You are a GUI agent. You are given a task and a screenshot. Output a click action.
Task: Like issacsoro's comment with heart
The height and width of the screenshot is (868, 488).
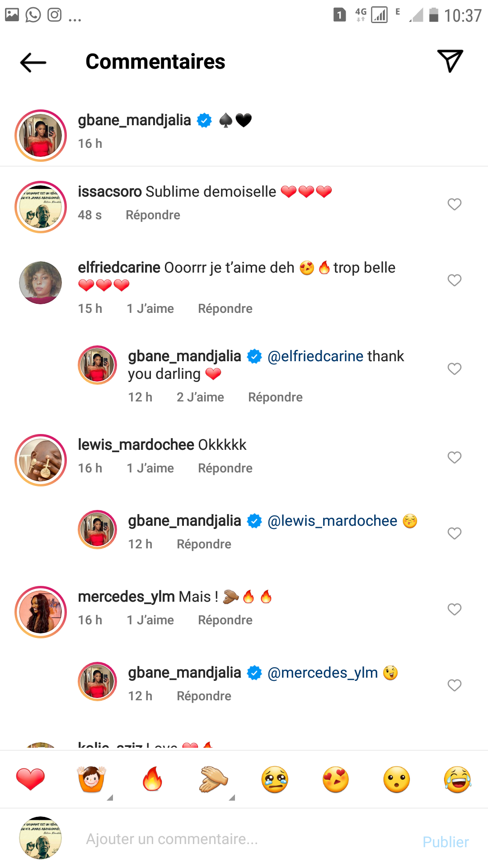(454, 204)
